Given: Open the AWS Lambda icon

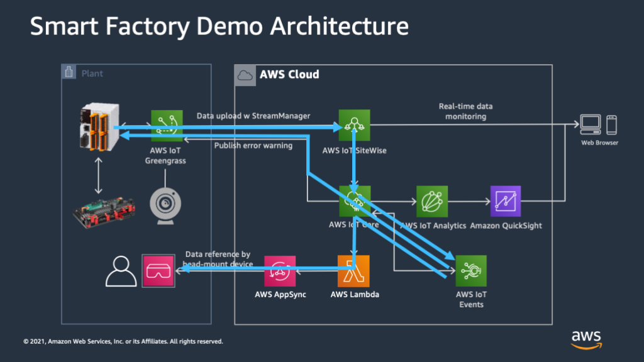Looking at the screenshot, I should click(x=355, y=271).
